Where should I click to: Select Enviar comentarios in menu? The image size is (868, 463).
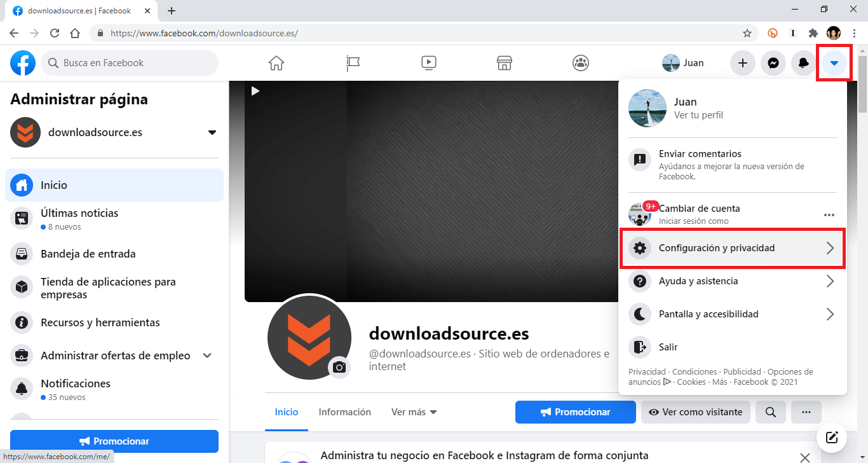733,165
